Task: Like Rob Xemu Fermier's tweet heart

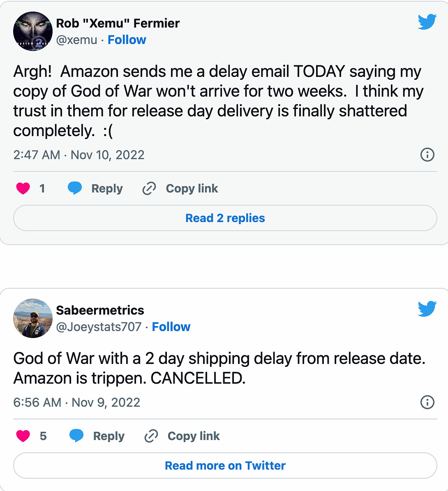Action: pyautogui.click(x=23, y=188)
